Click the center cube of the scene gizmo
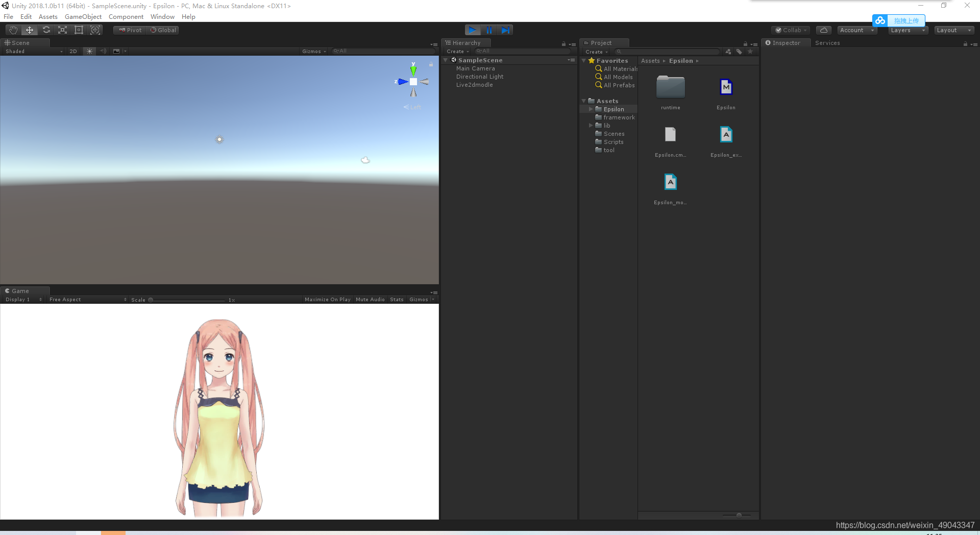The width and height of the screenshot is (980, 535). click(413, 82)
